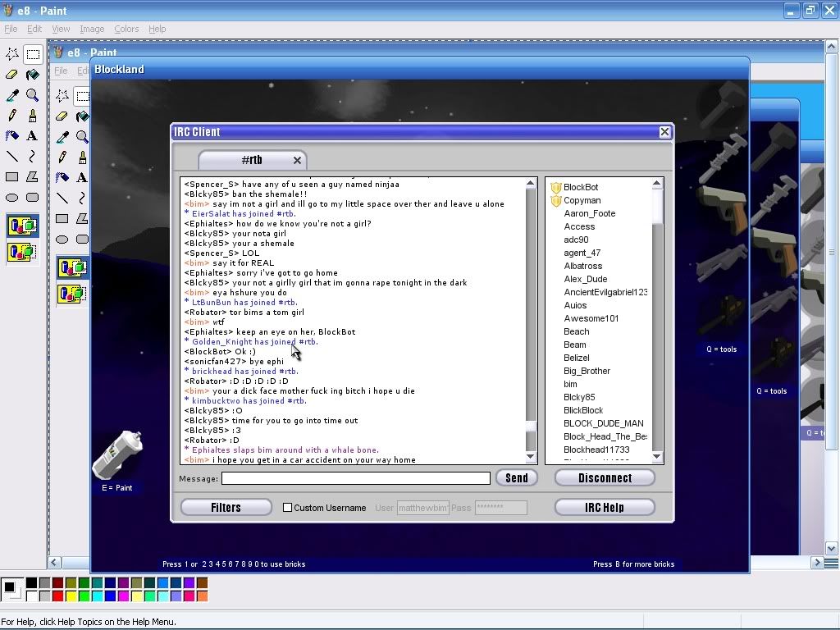
Task: Activate the Fill With Color bucket in outer toolbox
Action: point(33,75)
